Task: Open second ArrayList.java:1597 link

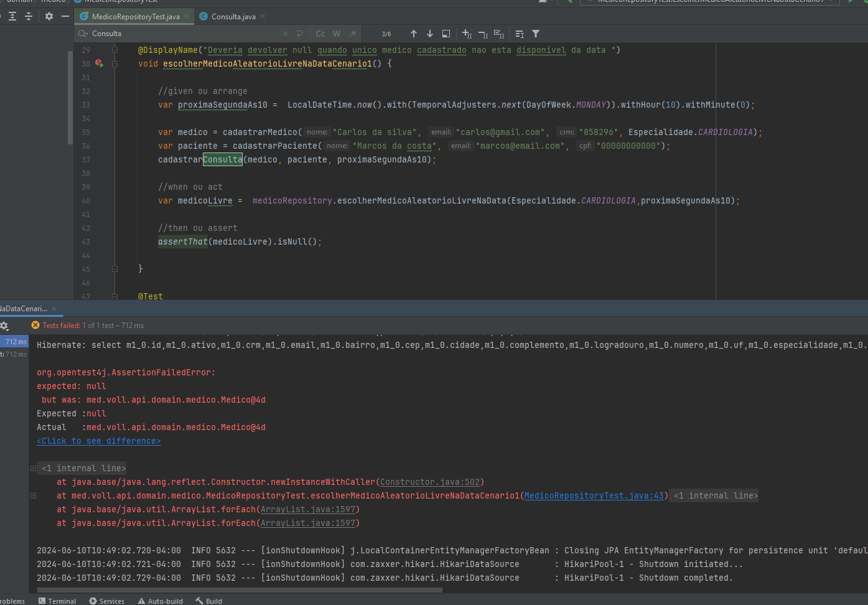Action: [x=308, y=523]
